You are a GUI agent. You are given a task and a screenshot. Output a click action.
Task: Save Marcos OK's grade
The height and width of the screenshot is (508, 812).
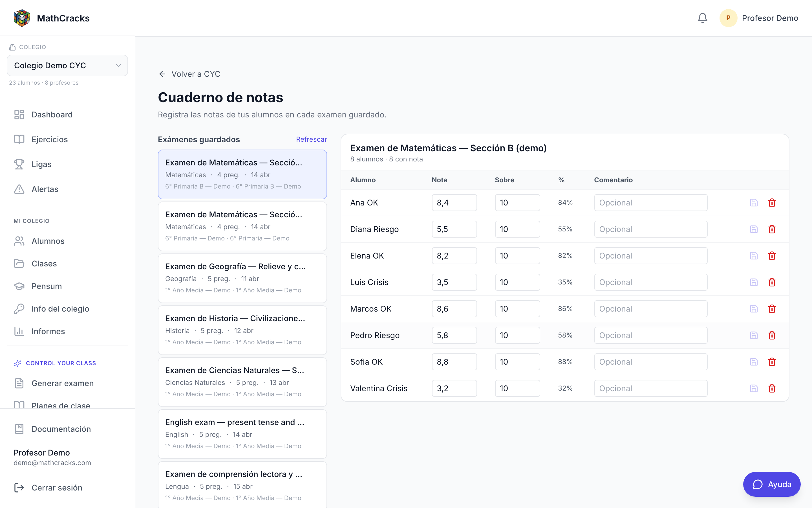tap(754, 309)
